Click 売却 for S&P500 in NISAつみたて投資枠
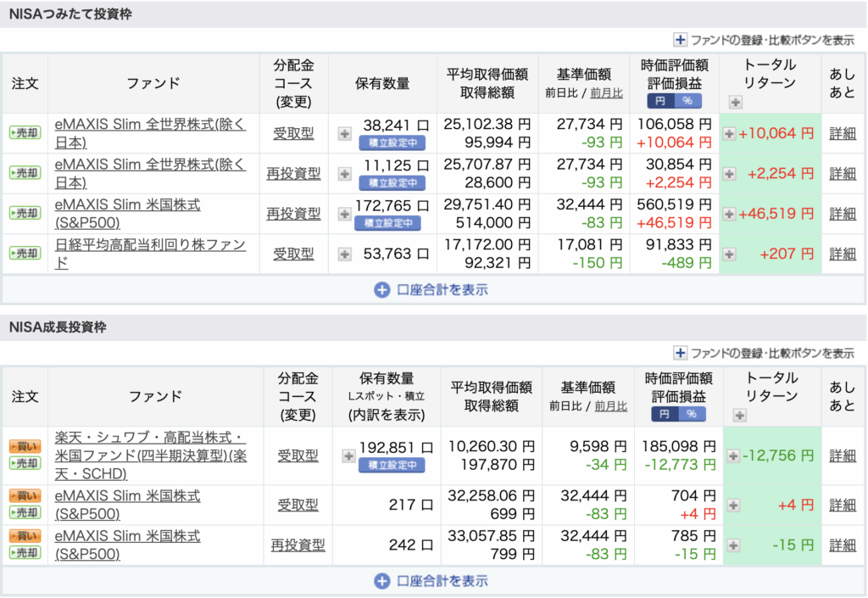 pos(25,213)
